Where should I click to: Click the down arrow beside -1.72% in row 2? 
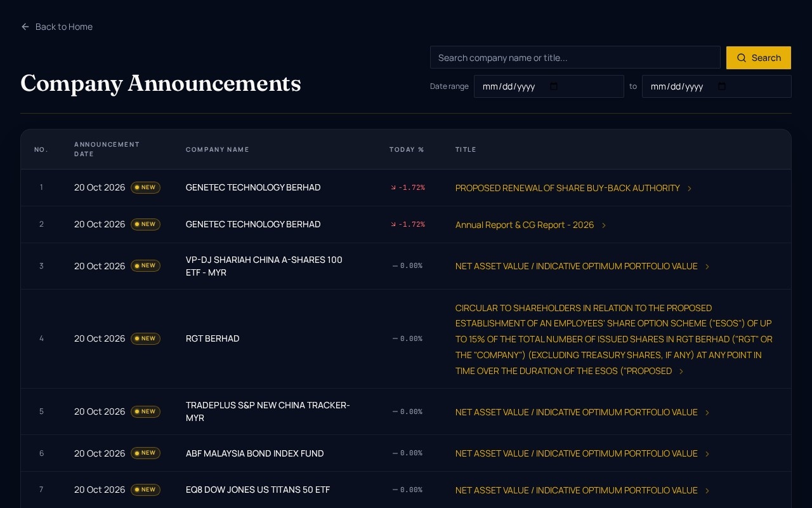[393, 224]
